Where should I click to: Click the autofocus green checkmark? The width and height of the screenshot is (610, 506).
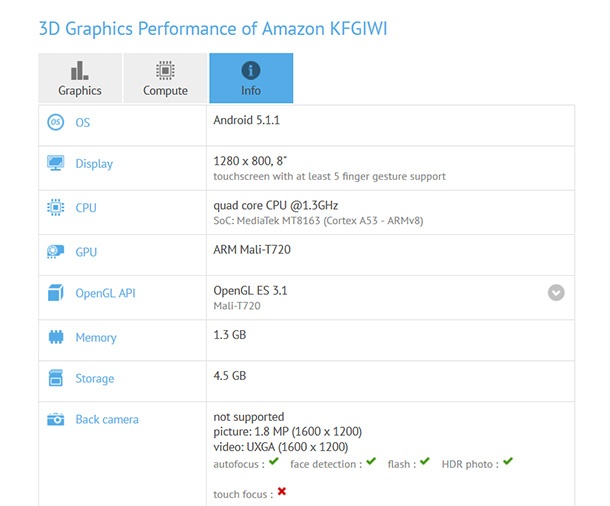coord(275,462)
